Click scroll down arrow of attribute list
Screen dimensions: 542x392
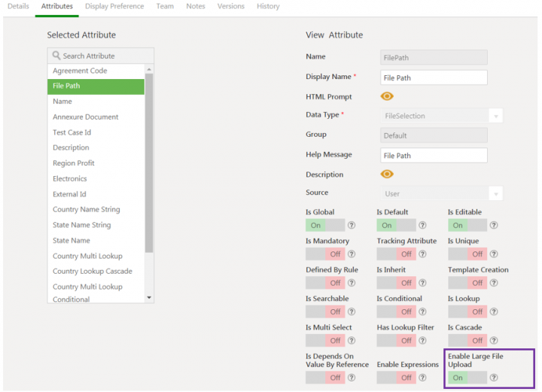point(149,297)
